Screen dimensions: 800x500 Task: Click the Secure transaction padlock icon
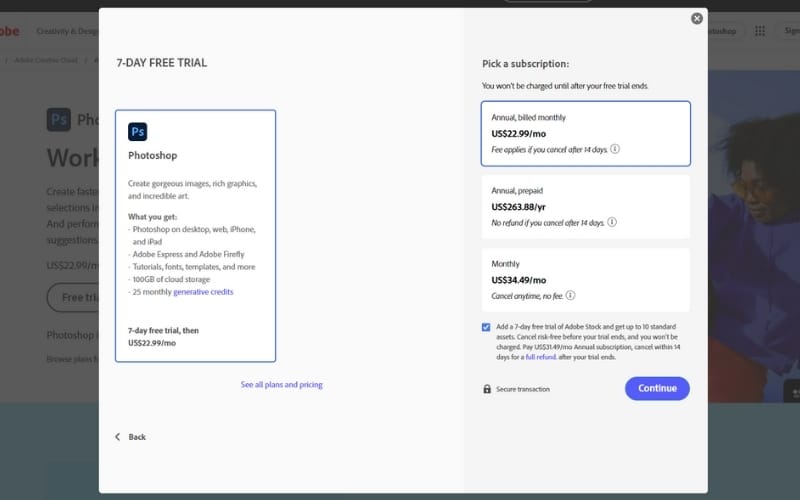click(487, 389)
